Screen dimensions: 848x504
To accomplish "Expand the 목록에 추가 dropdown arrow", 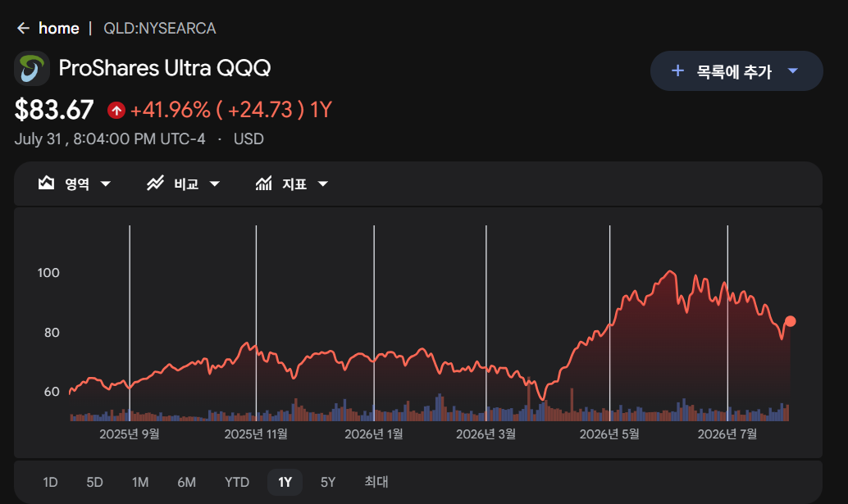I will [x=793, y=70].
